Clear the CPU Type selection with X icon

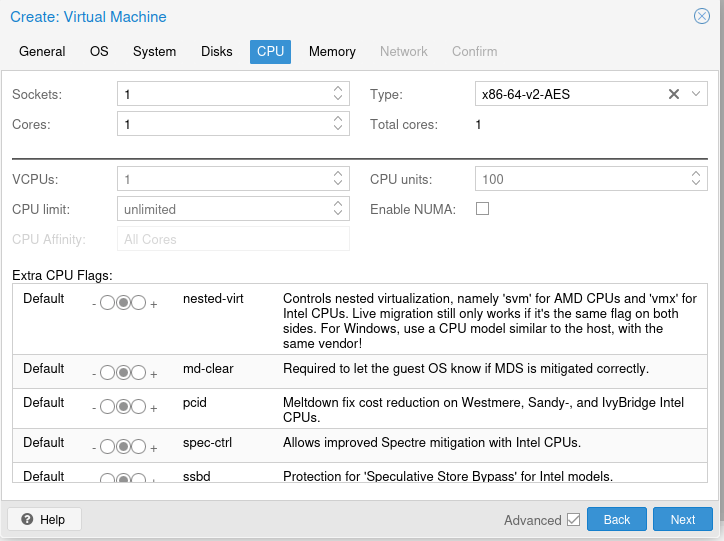tap(673, 94)
